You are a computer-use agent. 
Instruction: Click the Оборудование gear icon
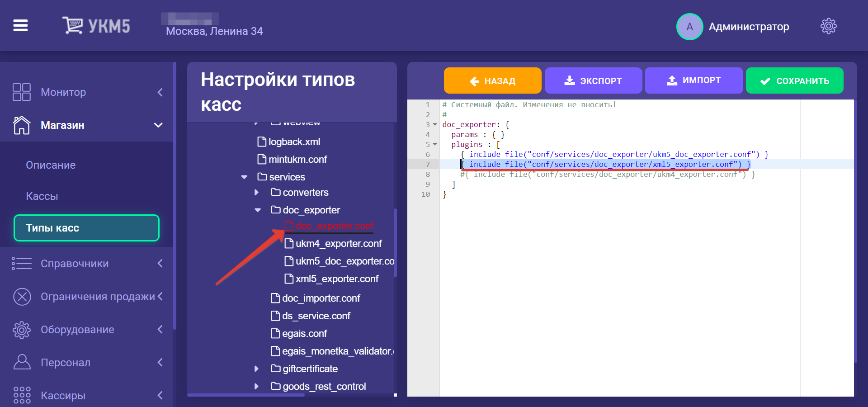click(21, 330)
